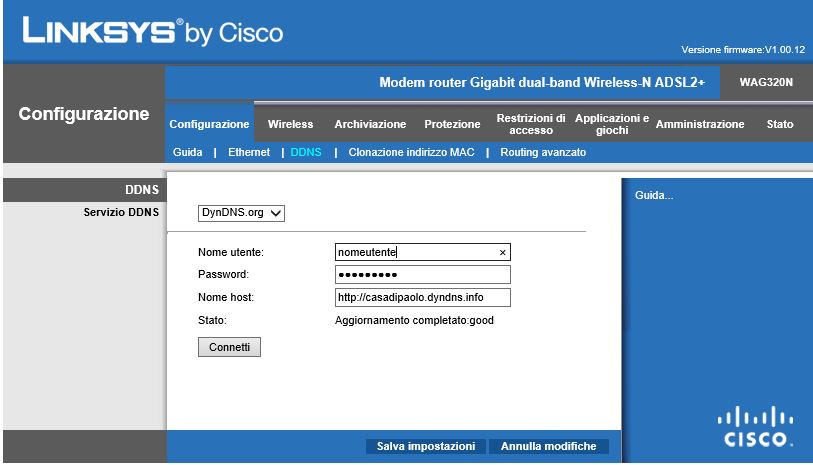The image size is (813, 465).
Task: Click the Modem router Gigabit dual-band title
Action: coord(542,82)
